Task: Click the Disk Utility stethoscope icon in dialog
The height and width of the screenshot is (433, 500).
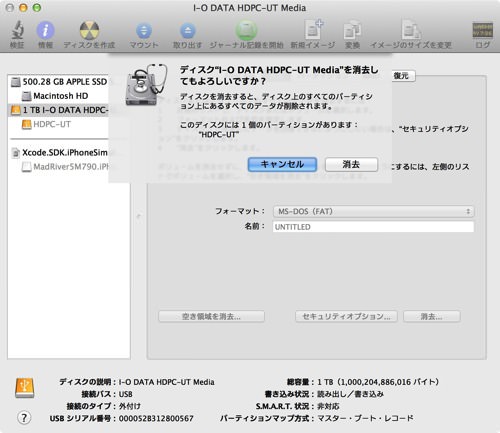Action: [x=146, y=85]
